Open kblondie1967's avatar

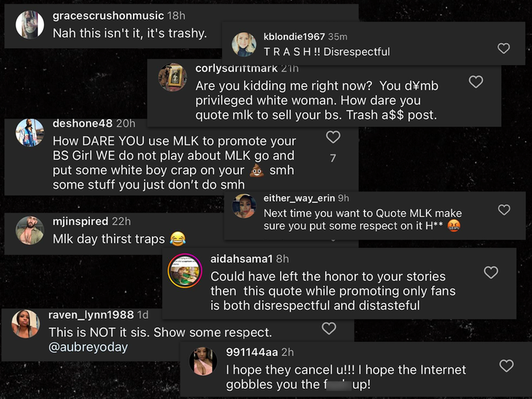pyautogui.click(x=244, y=45)
